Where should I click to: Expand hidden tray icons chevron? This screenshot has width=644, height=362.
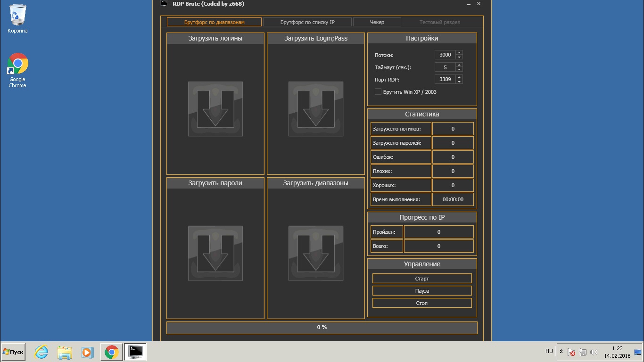click(561, 351)
